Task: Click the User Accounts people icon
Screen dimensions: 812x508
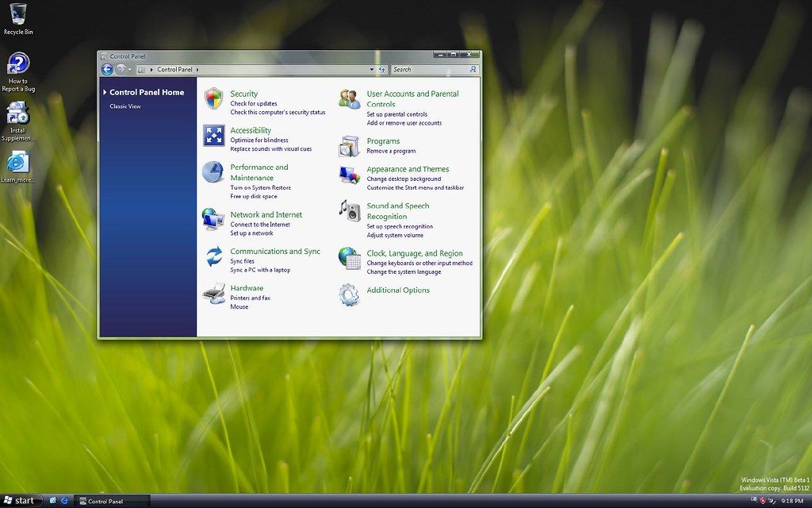Action: coord(350,99)
